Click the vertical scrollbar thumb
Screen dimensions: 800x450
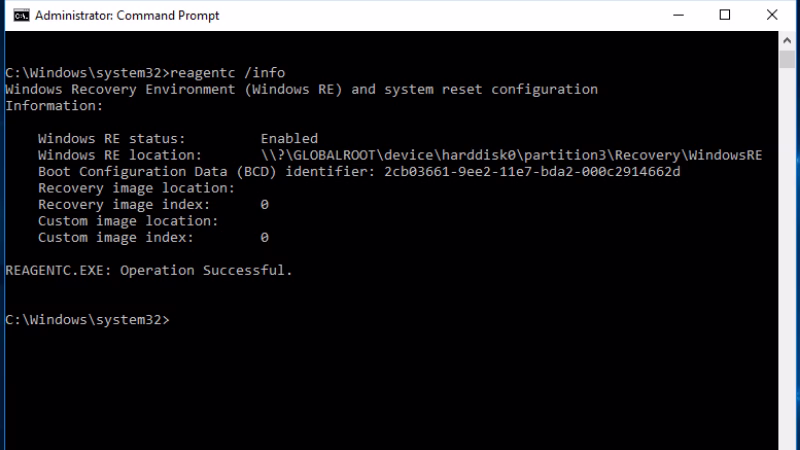click(788, 62)
